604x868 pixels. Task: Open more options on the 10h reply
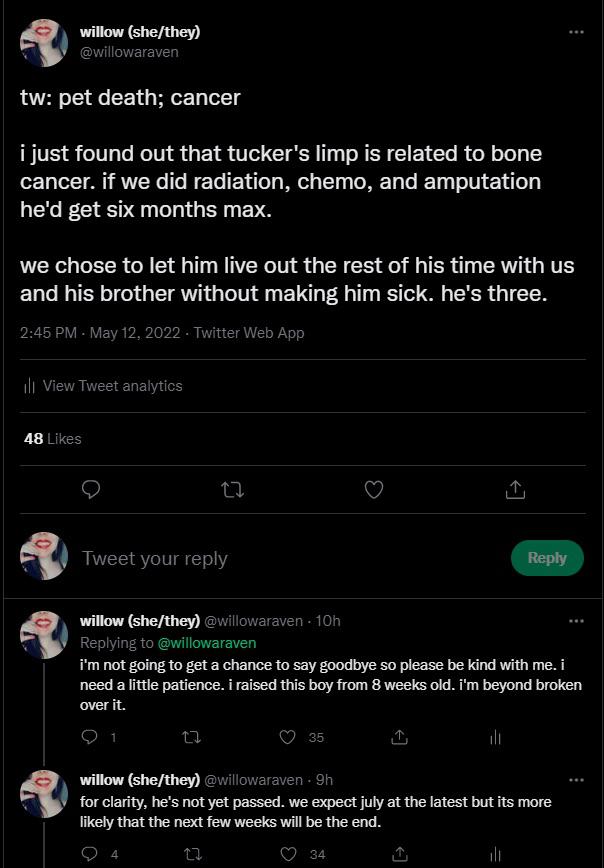click(576, 621)
